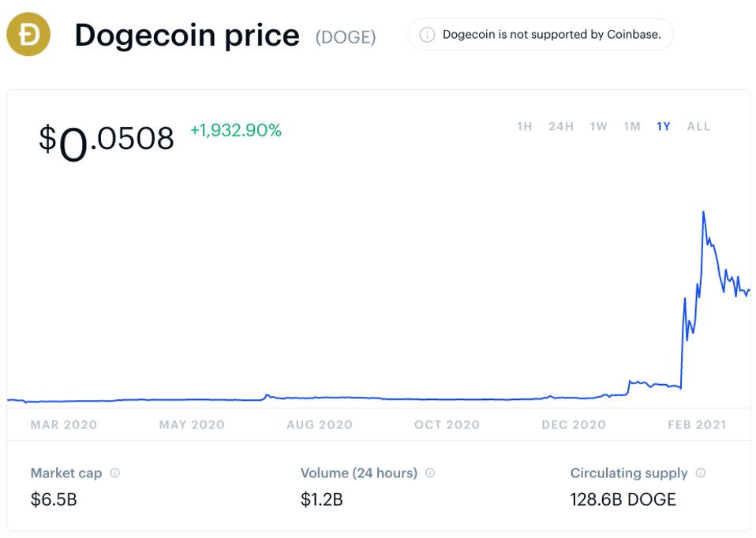Switch chart to 1M range
Viewport: 756px width, 538px height.
pos(631,126)
